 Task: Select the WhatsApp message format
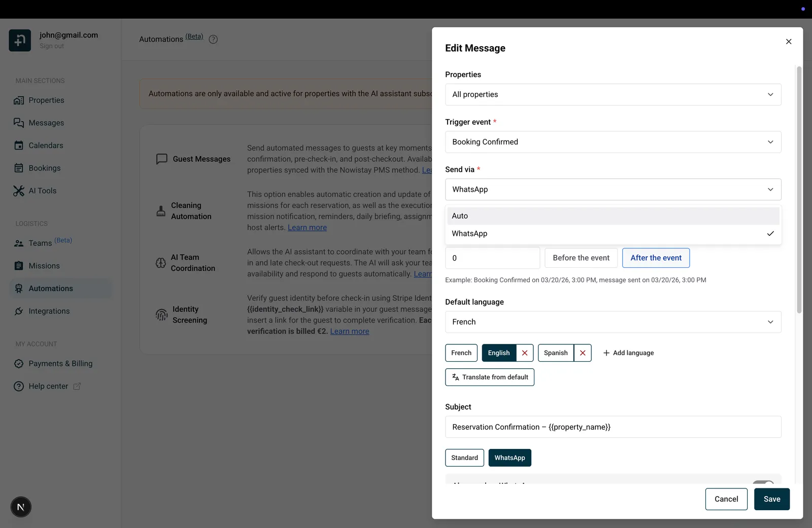click(x=510, y=458)
